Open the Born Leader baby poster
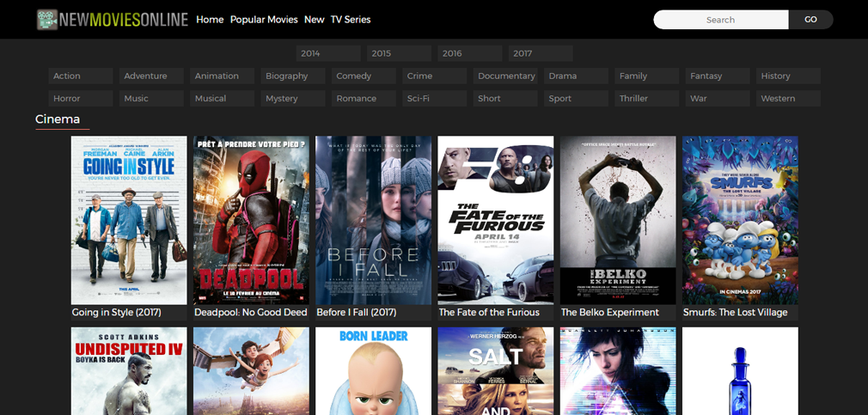 374,370
